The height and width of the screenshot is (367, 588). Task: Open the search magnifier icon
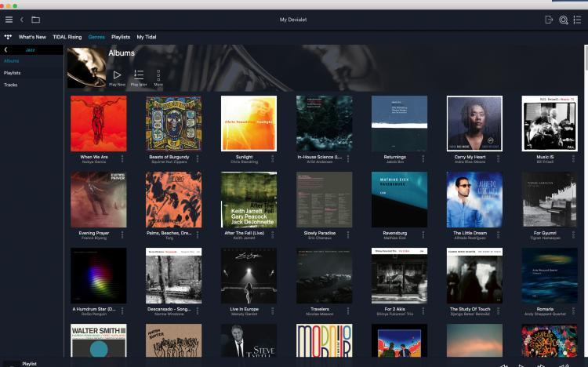click(x=563, y=20)
